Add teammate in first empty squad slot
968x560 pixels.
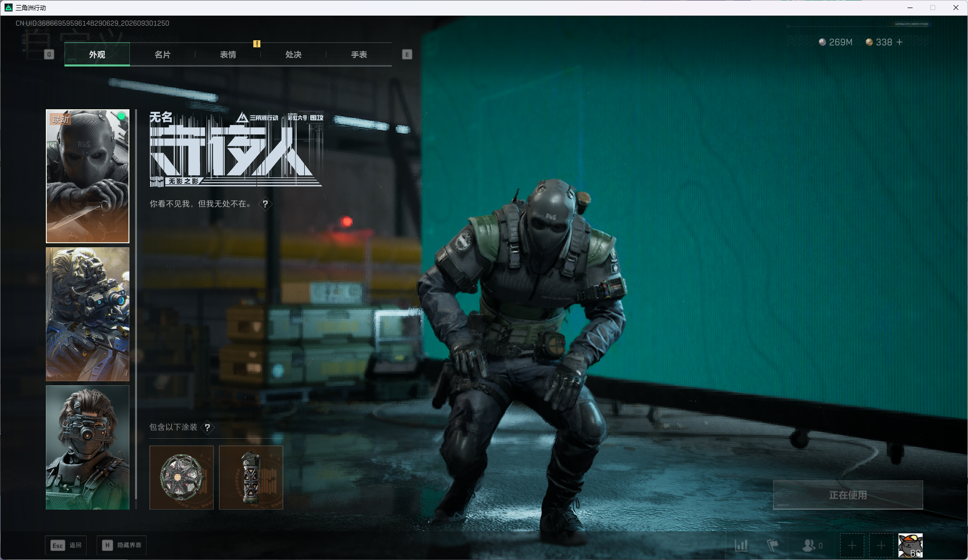[x=852, y=545]
